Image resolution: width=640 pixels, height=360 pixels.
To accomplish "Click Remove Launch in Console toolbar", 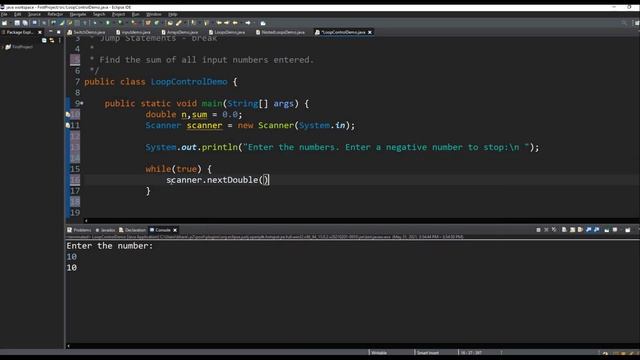I will (546, 230).
